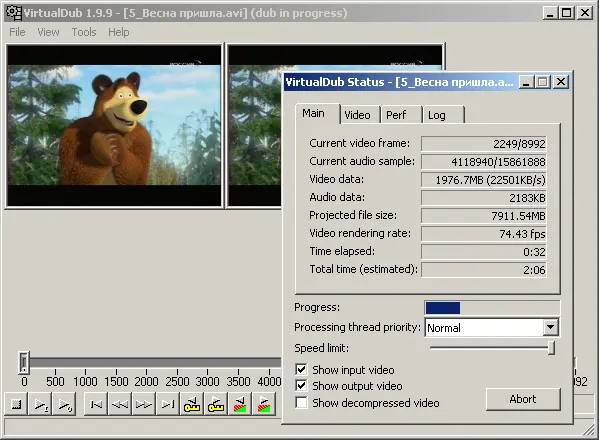Click the Play output video icon
The image size is (599, 440).
64,404
